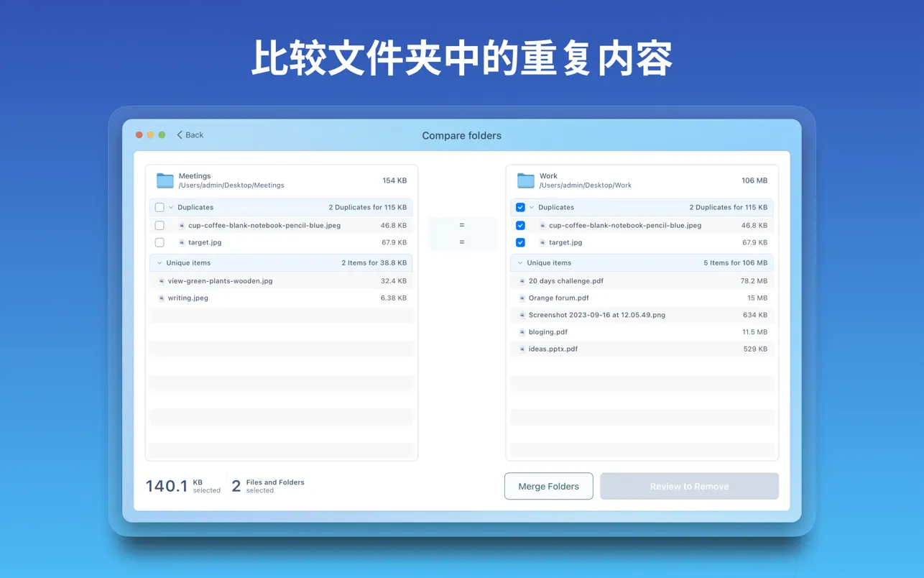The width and height of the screenshot is (924, 578).
Task: Click the /Users/admin/Desktop/Meetings path
Action: pyautogui.click(x=231, y=185)
